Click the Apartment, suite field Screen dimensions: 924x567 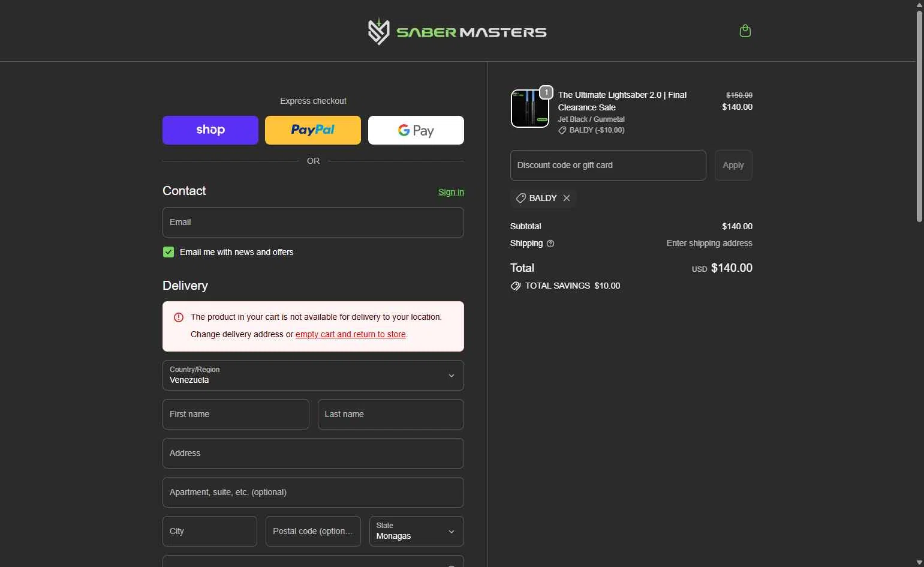point(313,492)
